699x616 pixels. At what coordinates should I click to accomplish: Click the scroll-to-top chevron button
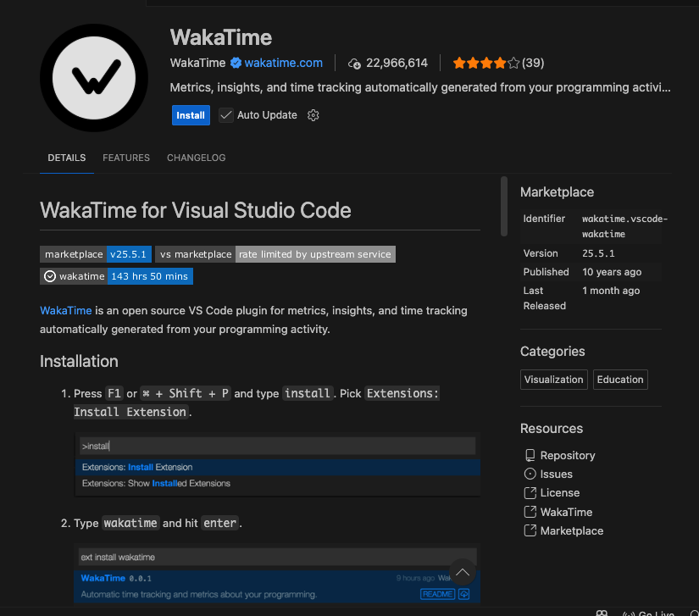click(463, 572)
